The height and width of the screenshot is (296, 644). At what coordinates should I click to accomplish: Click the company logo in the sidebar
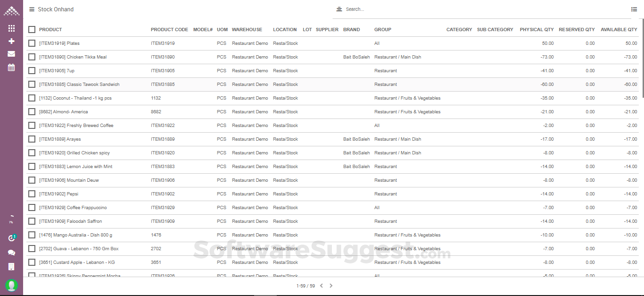tap(11, 10)
